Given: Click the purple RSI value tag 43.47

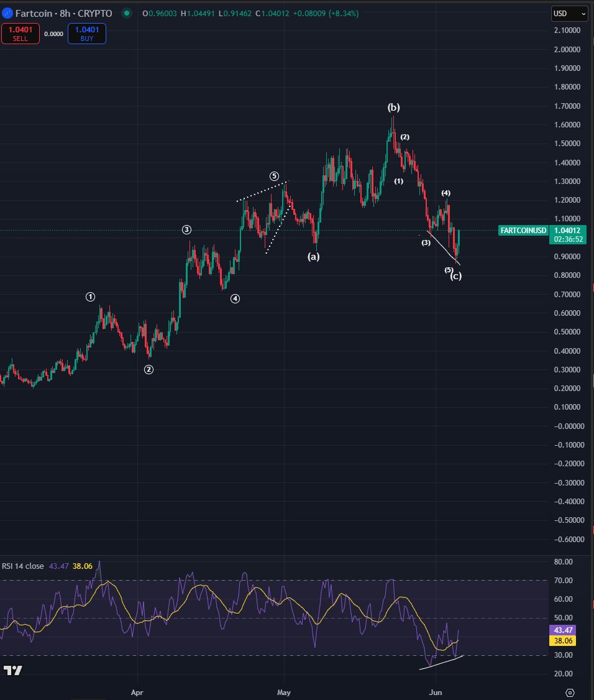Looking at the screenshot, I should pyautogui.click(x=563, y=630).
